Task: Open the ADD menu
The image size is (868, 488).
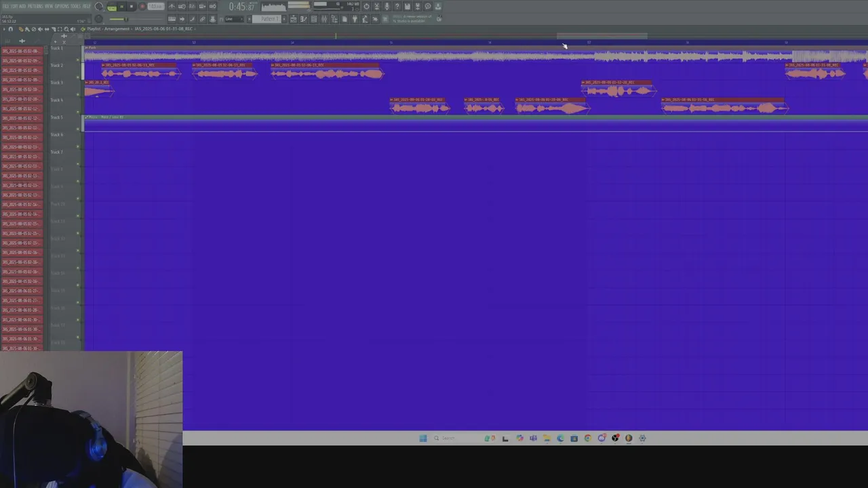Action: [23, 6]
